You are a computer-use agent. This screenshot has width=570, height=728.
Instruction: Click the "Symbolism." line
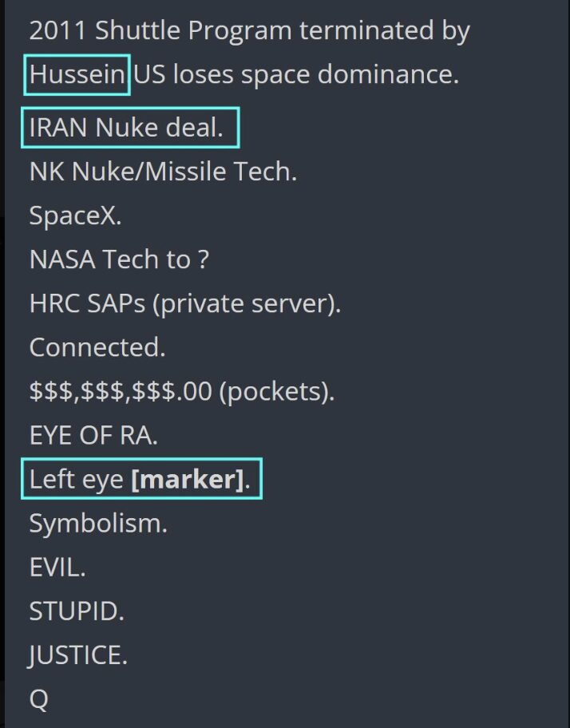tap(98, 524)
